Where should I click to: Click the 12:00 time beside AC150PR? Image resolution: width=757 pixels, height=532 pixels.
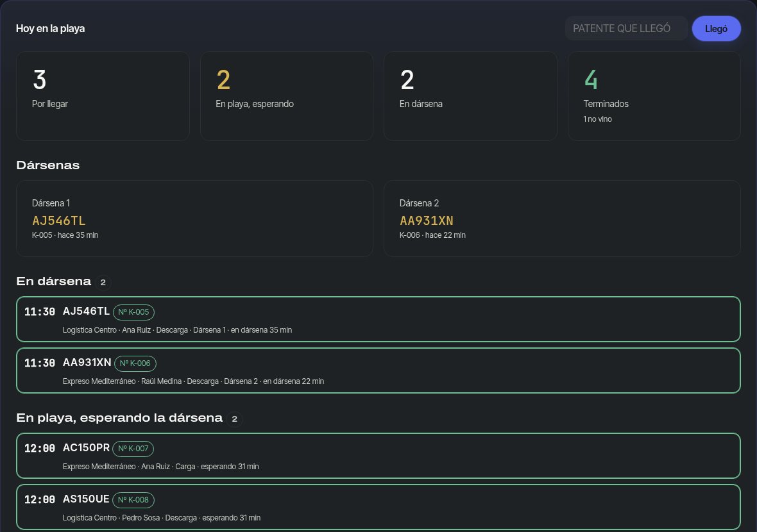pos(40,449)
